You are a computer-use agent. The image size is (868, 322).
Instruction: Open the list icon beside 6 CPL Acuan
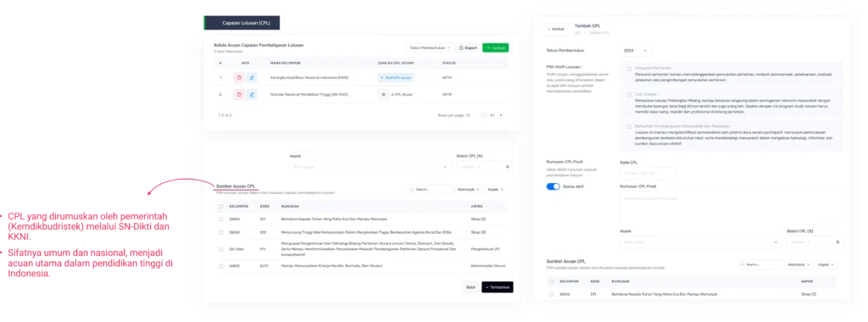383,95
